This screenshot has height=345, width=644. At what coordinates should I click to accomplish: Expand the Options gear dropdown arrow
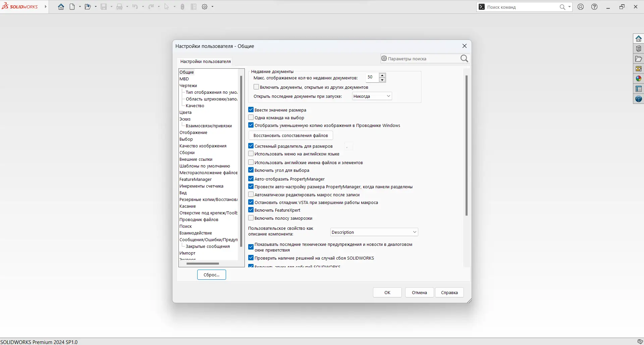pos(212,7)
